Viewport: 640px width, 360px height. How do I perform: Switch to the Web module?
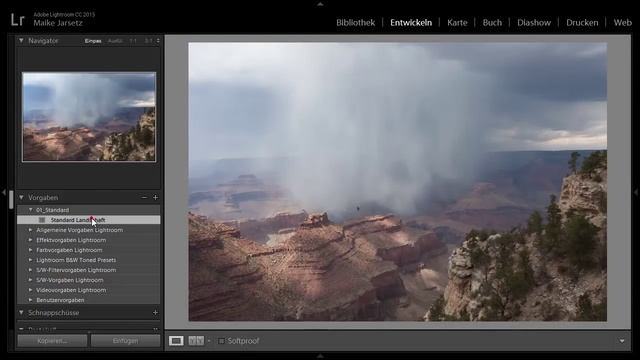pos(622,22)
